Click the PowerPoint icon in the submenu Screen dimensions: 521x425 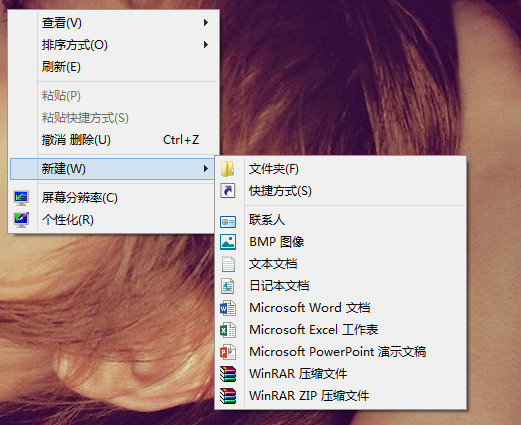228,352
